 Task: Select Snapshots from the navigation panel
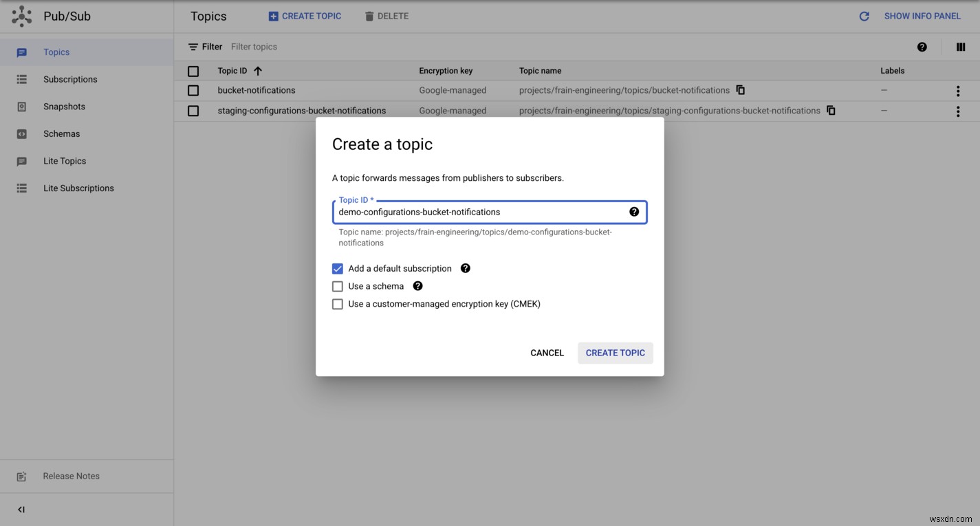[x=63, y=106]
